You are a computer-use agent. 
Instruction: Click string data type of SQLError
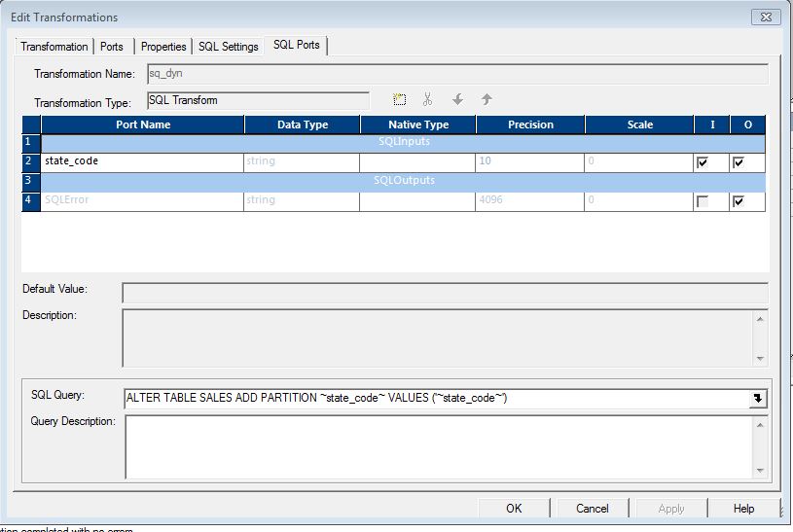point(302,200)
